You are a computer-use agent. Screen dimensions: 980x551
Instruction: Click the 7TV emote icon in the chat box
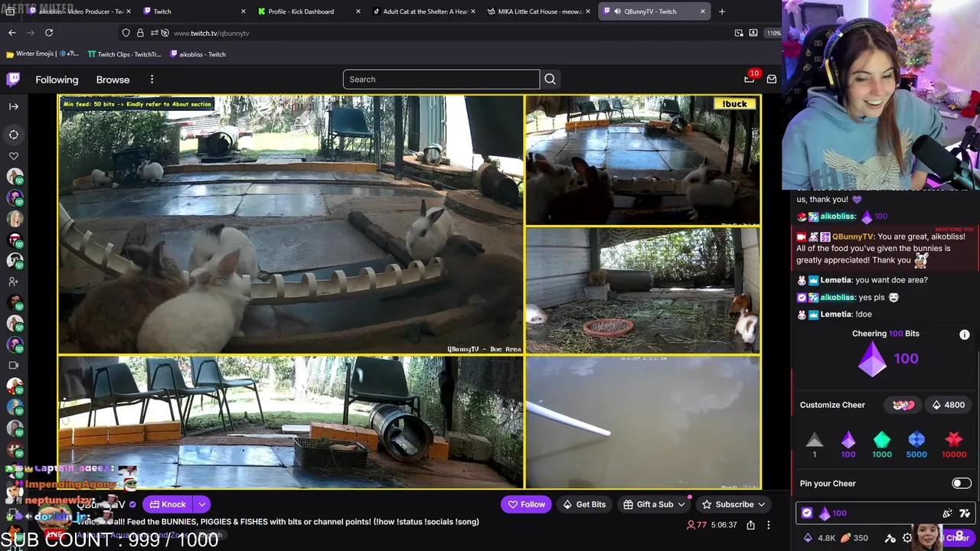(965, 514)
